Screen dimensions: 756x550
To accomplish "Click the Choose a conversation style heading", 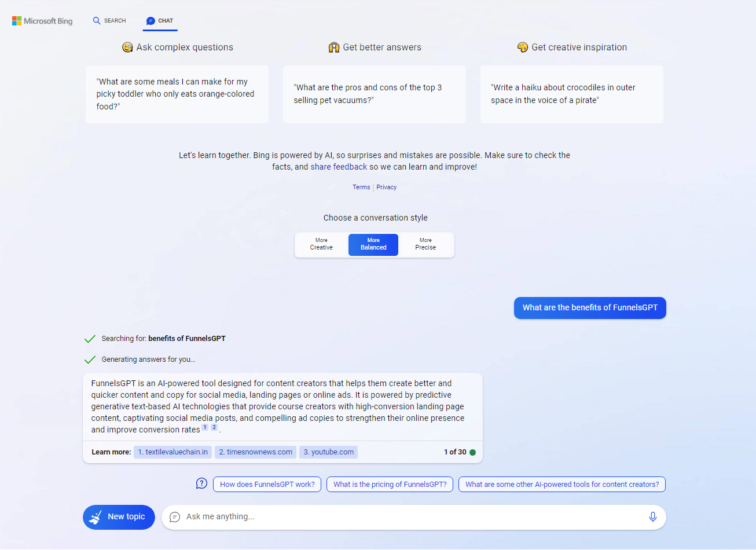I will pos(376,218).
